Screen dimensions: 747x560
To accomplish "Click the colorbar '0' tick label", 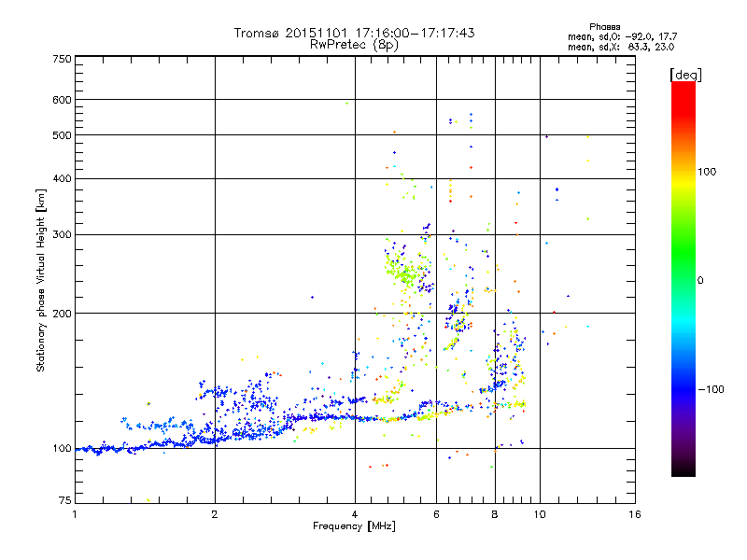I will [700, 281].
